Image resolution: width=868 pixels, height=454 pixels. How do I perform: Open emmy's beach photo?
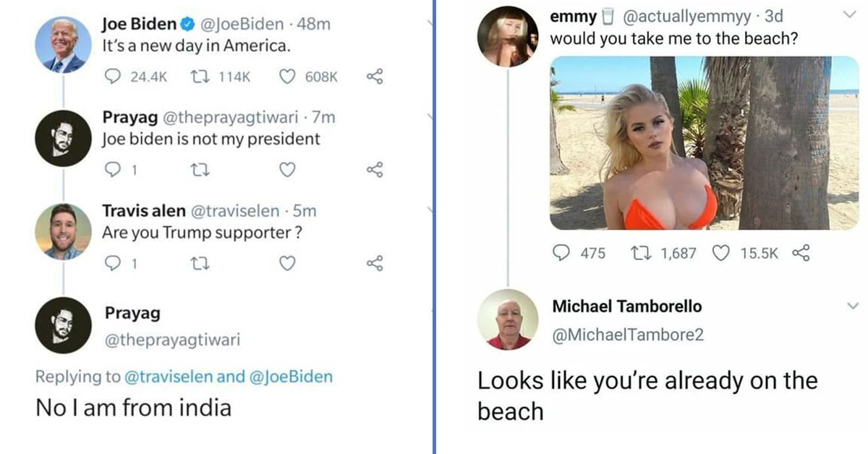pos(704,143)
